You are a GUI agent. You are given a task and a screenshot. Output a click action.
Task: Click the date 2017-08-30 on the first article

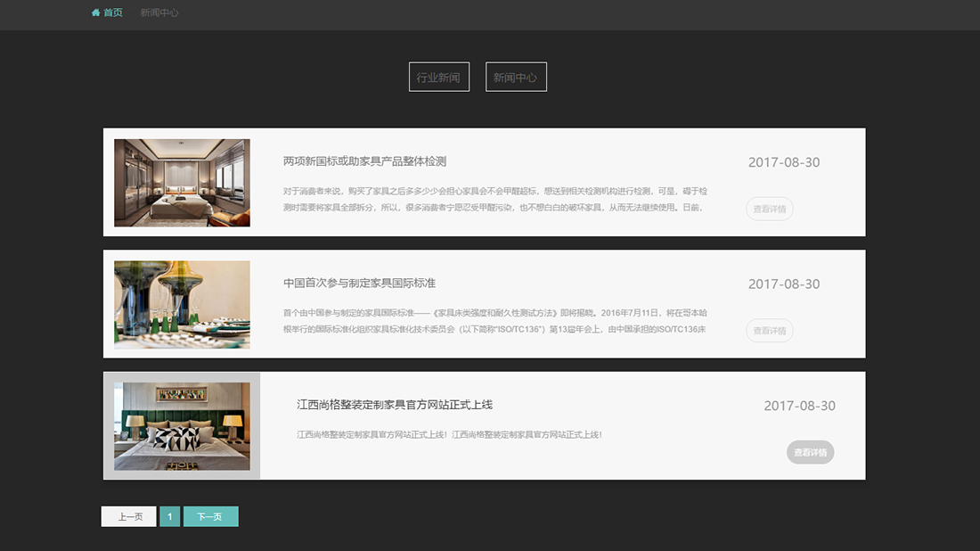click(783, 162)
